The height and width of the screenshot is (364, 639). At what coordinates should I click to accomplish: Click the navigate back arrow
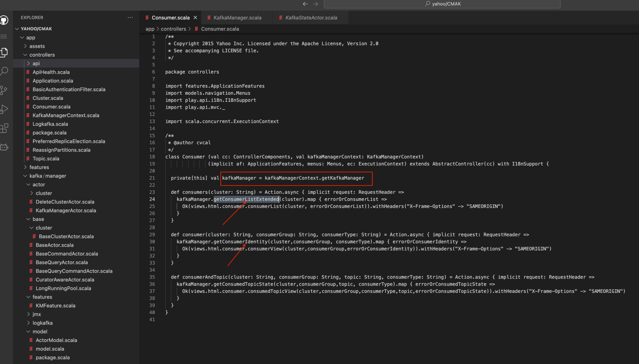tap(305, 4)
